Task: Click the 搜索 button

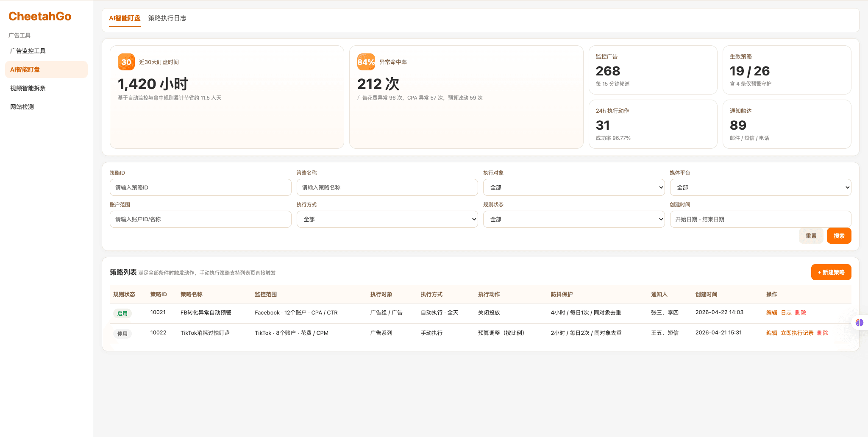Action: coord(839,236)
